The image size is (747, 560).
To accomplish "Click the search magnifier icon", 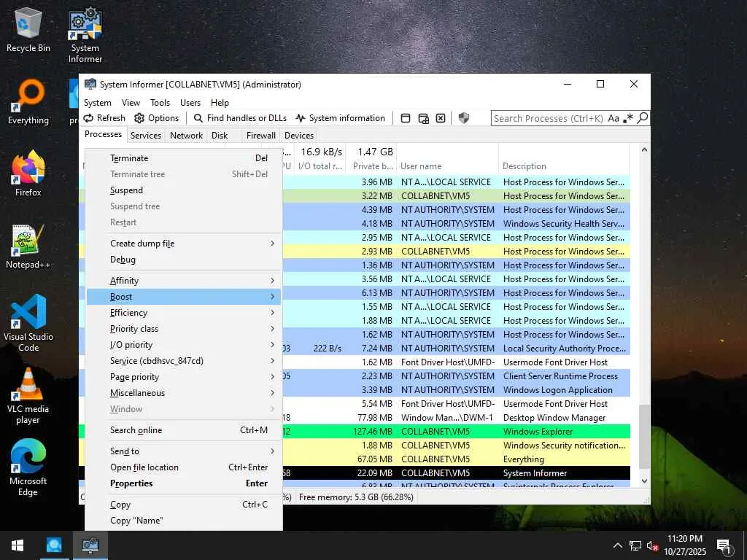I will pos(642,117).
